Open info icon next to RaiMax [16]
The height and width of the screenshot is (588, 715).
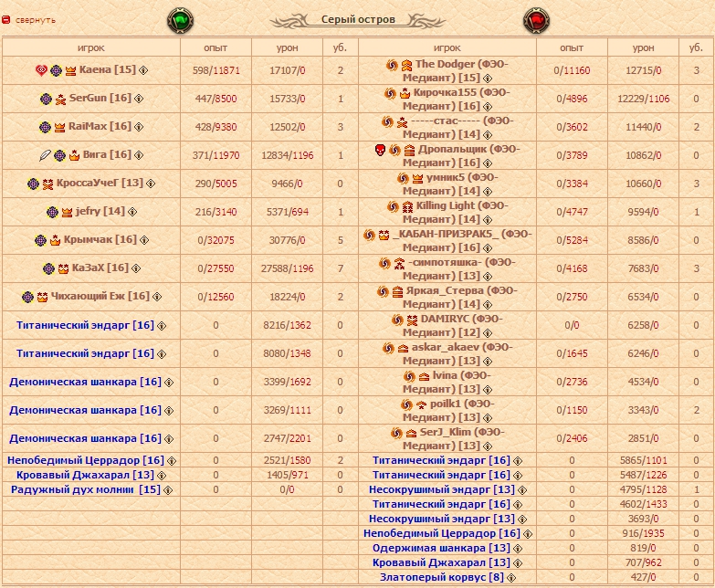[139, 127]
